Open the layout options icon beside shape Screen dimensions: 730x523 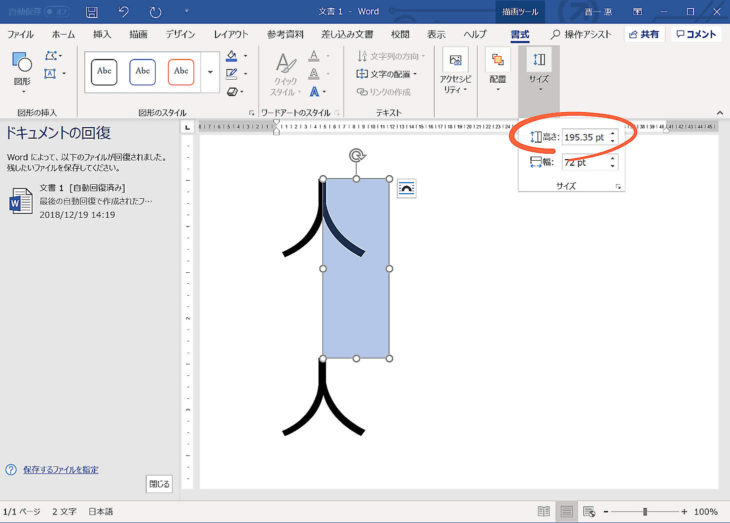(x=406, y=188)
